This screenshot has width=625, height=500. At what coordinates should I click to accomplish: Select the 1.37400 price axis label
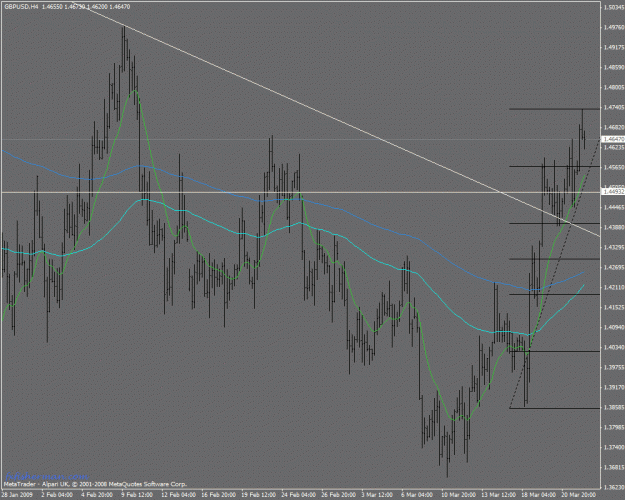point(614,447)
